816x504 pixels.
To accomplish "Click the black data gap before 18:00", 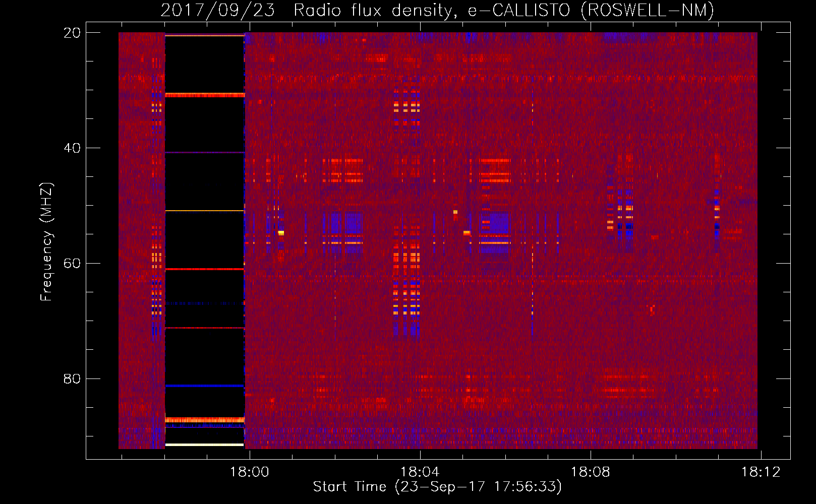I will (x=205, y=240).
